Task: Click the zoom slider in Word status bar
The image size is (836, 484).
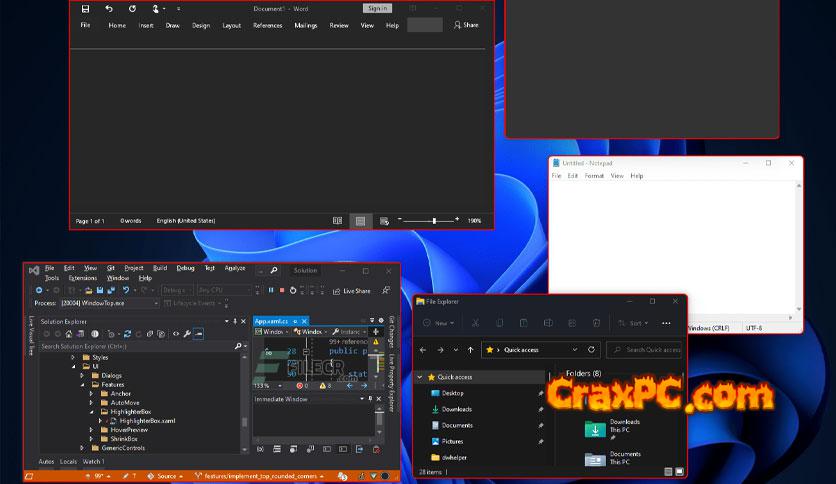Action: [434, 220]
